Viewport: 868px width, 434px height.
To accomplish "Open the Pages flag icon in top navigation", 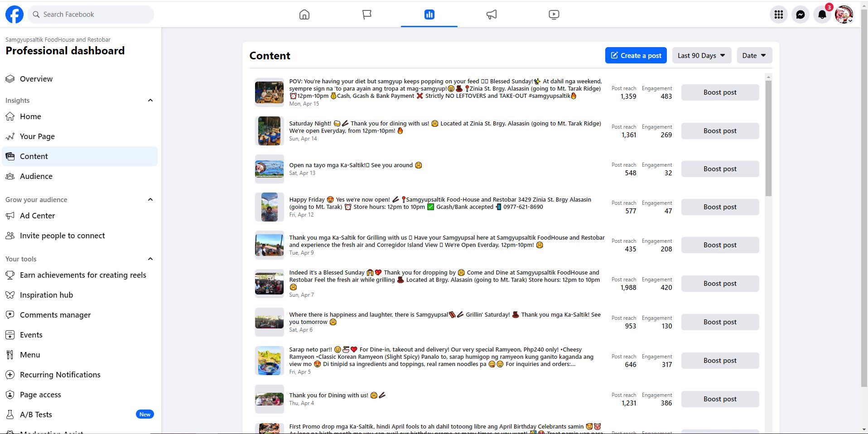I will point(367,14).
